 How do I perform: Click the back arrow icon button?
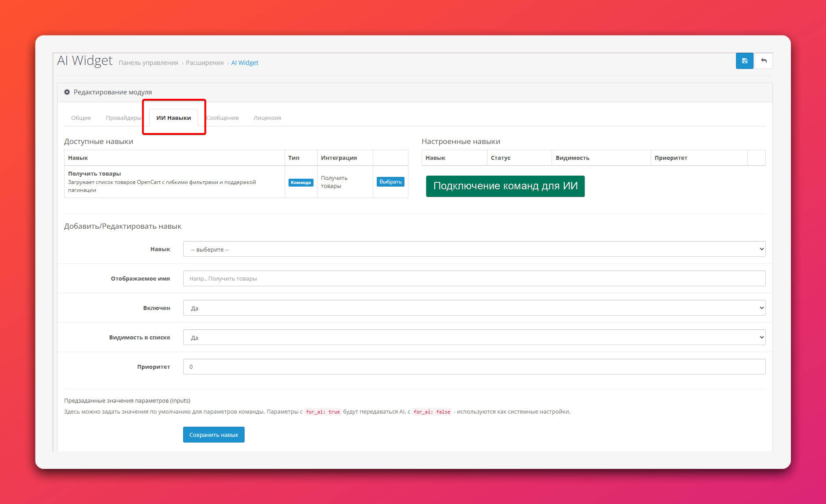click(x=764, y=61)
